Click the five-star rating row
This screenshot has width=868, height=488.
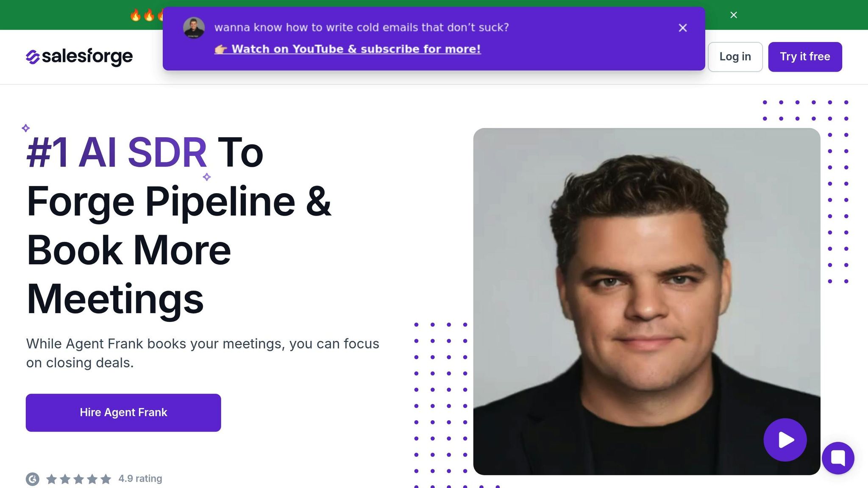tap(78, 479)
